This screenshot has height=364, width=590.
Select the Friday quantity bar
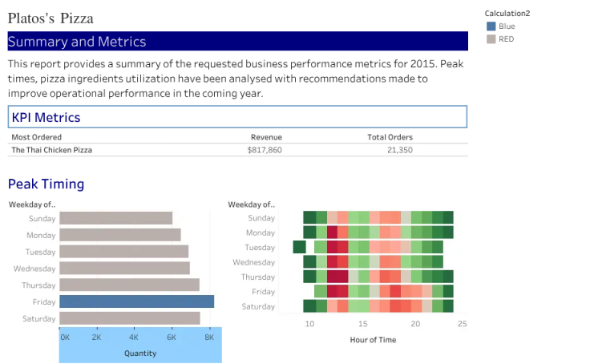coord(136,301)
